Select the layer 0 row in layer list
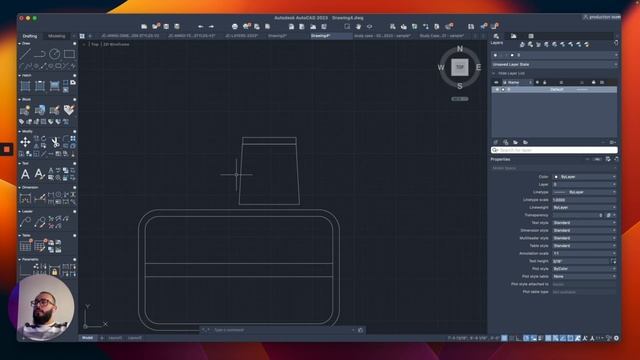The image size is (640, 360). pyautogui.click(x=554, y=89)
